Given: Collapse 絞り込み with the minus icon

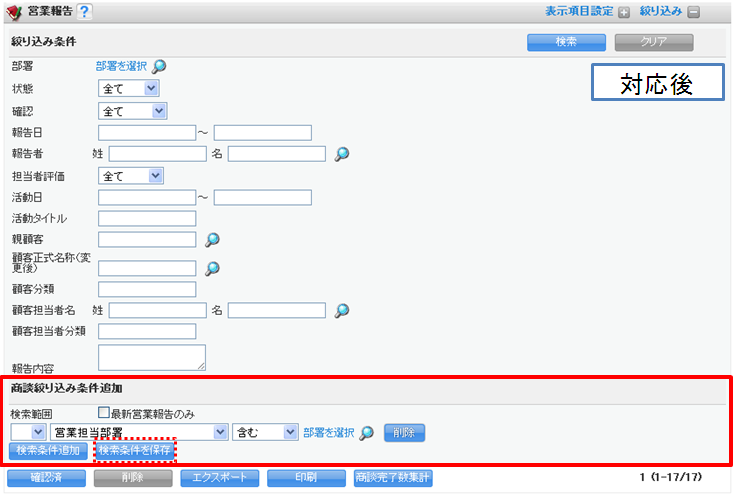Looking at the screenshot, I should (693, 13).
